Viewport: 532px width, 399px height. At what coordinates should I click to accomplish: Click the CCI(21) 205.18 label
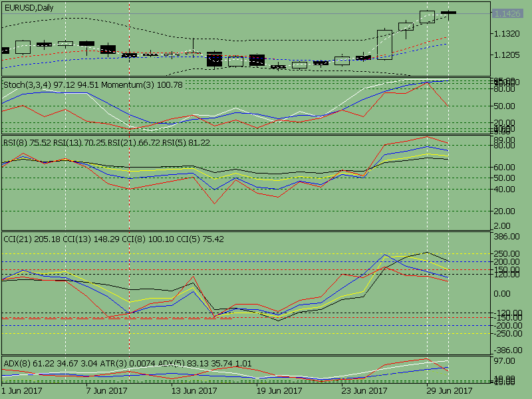(x=32, y=239)
